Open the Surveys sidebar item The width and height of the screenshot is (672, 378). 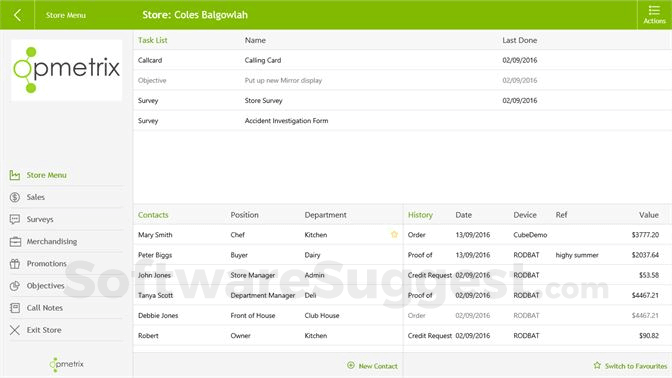(x=66, y=219)
